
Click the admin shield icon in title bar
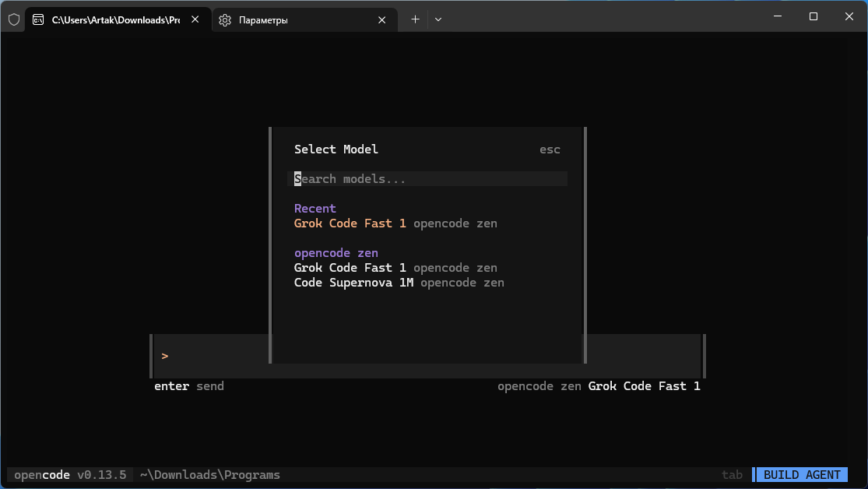(14, 19)
